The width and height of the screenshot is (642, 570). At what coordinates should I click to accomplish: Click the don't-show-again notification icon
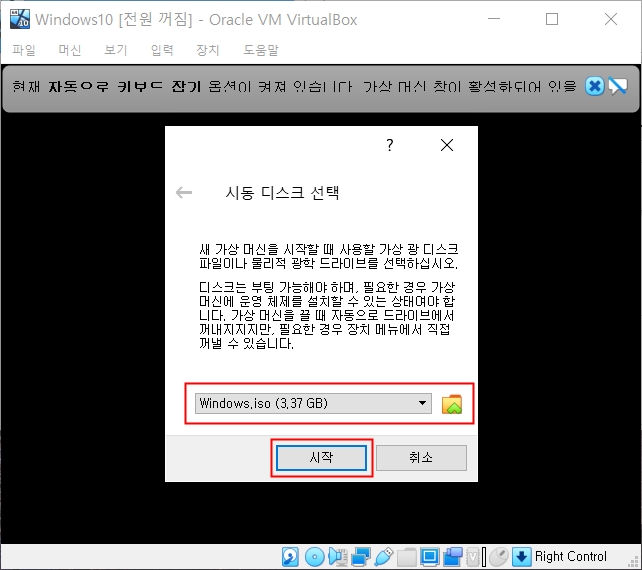(x=617, y=86)
